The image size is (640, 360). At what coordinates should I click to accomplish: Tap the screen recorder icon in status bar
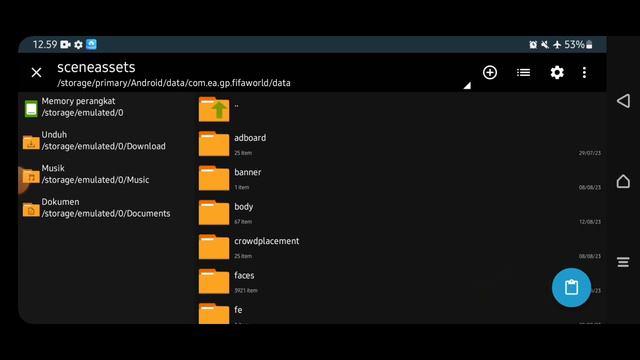[x=65, y=44]
